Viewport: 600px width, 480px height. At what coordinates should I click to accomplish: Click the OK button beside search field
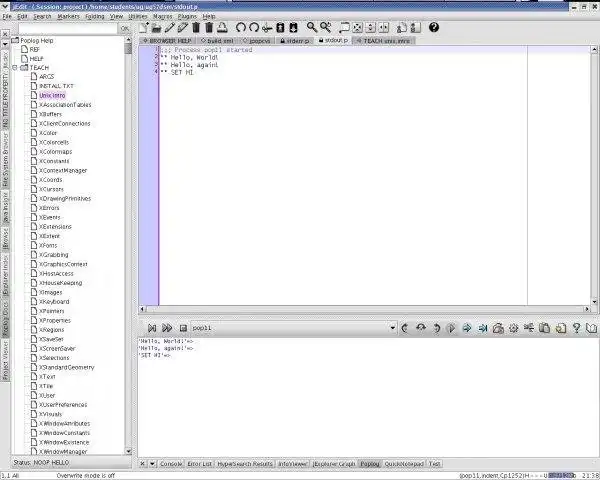[x=125, y=29]
